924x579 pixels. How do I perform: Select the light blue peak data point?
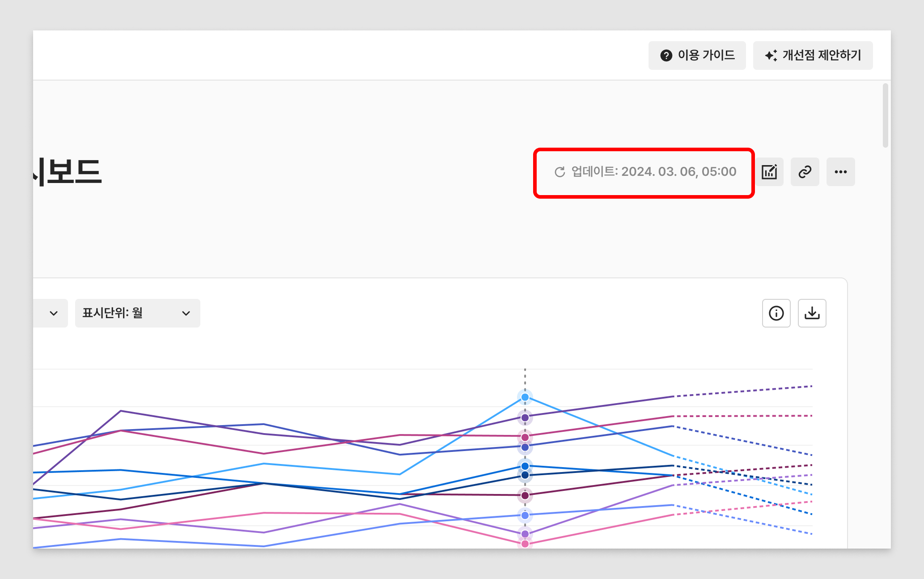pos(525,397)
